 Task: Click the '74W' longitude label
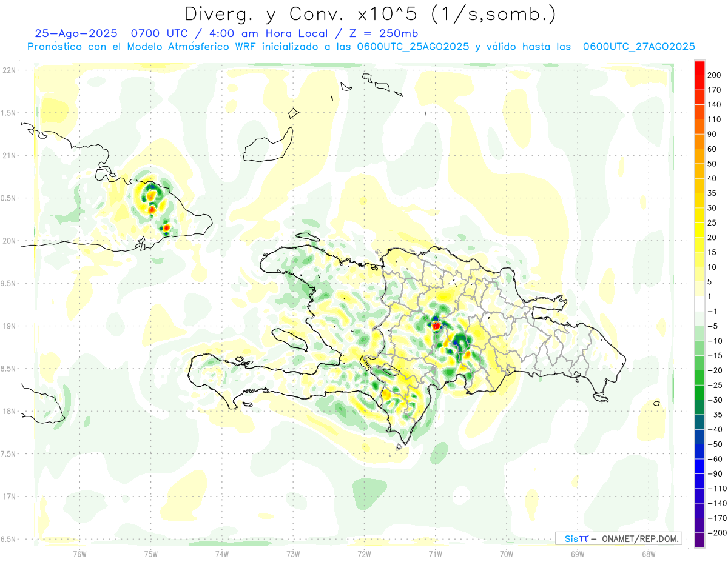coord(222,554)
